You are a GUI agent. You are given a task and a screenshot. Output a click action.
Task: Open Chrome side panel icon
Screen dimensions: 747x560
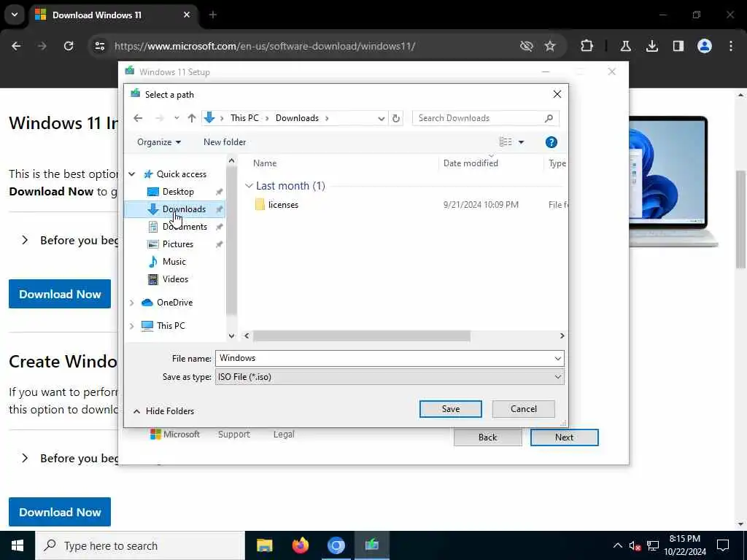click(678, 46)
